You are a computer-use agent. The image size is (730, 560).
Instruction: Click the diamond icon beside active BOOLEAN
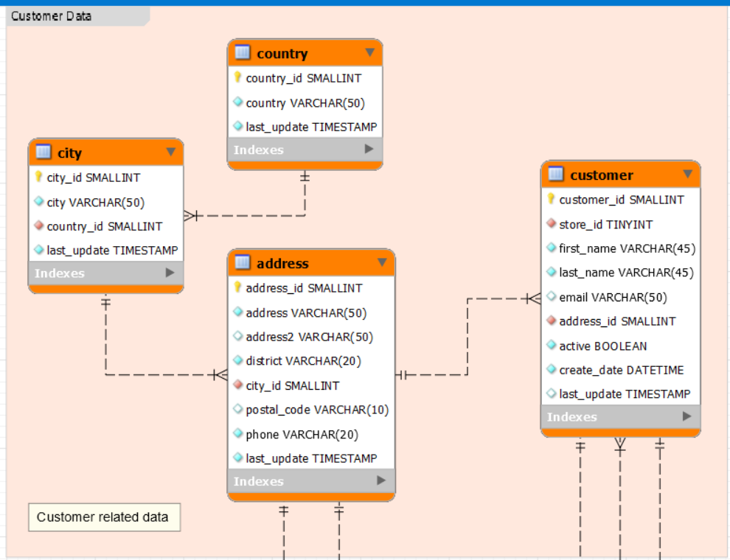pos(552,345)
